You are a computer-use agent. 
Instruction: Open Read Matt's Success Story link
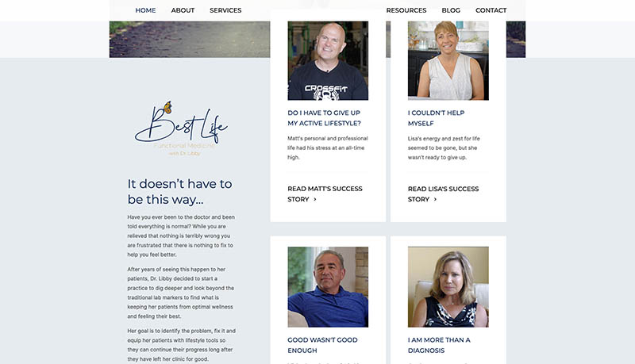click(325, 194)
